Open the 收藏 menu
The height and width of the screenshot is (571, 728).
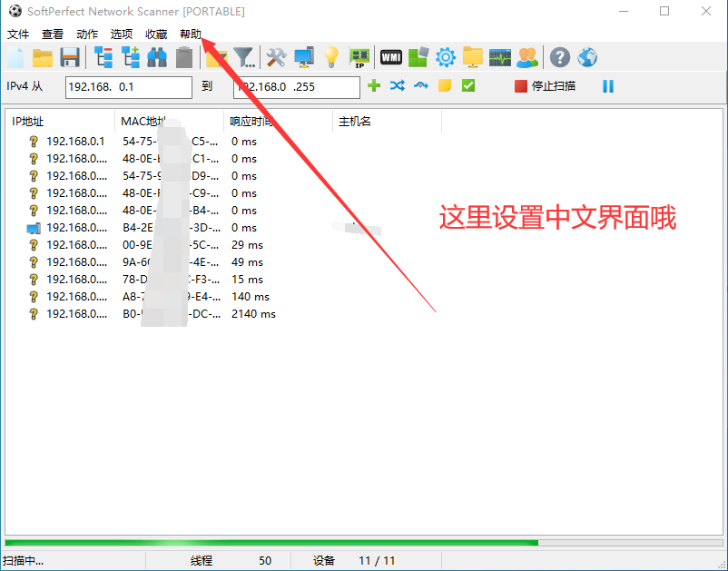point(156,34)
